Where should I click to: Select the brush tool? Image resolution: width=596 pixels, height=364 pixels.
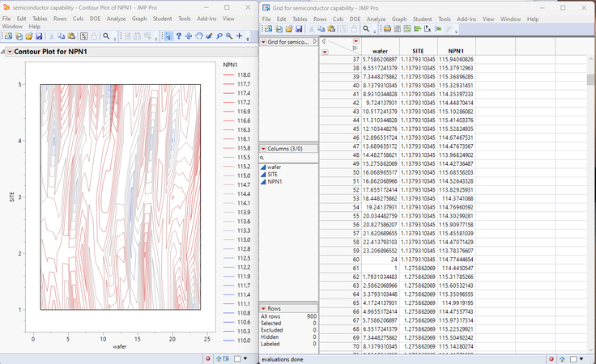tap(209, 36)
